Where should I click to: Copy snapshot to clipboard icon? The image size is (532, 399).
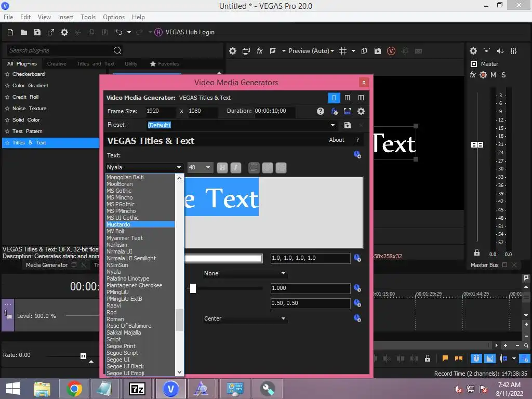[364, 51]
